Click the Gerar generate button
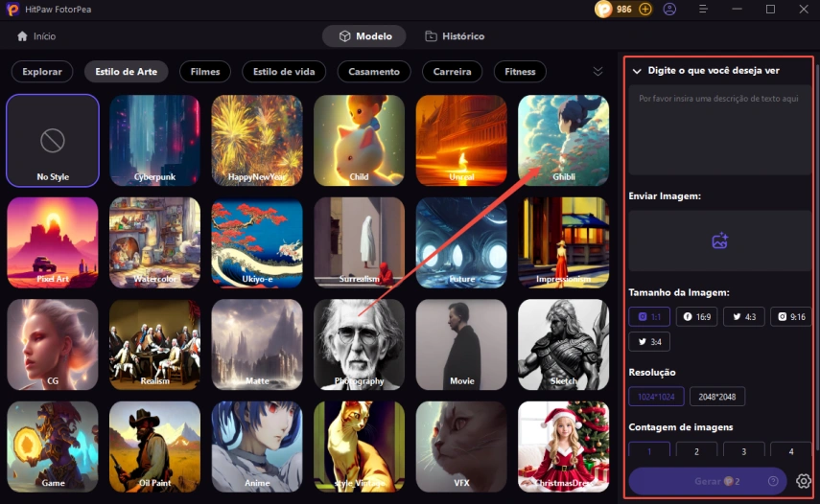This screenshot has width=820, height=504. coord(708,481)
